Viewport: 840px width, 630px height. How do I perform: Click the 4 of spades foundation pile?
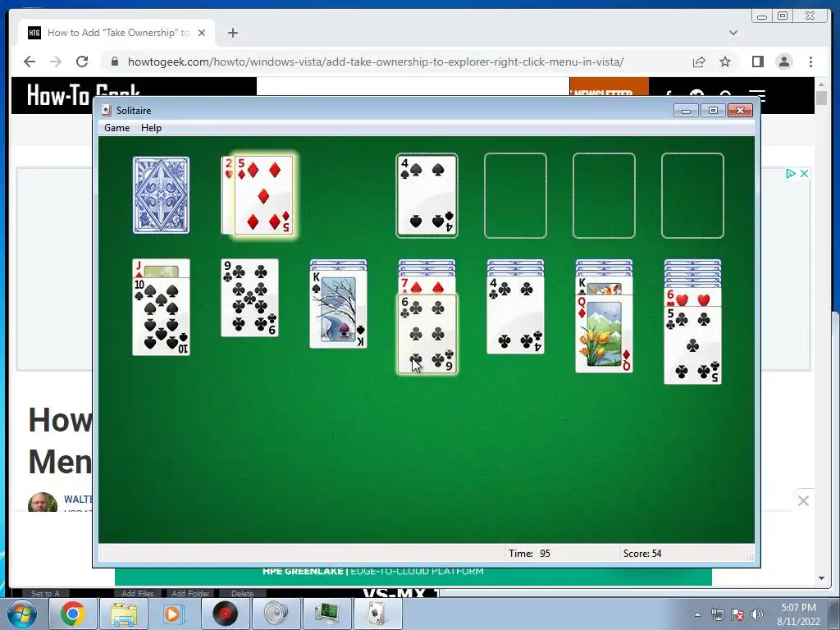click(x=427, y=195)
